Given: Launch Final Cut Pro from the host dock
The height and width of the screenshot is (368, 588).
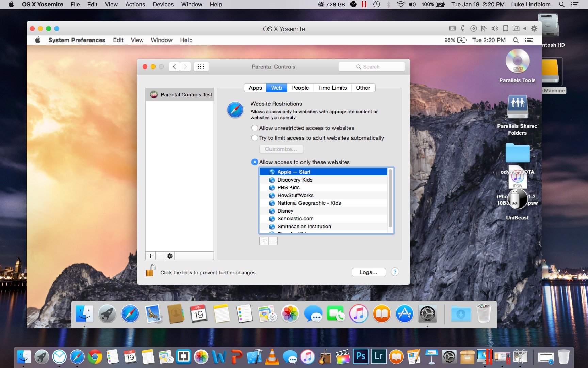Looking at the screenshot, I should (x=343, y=357).
